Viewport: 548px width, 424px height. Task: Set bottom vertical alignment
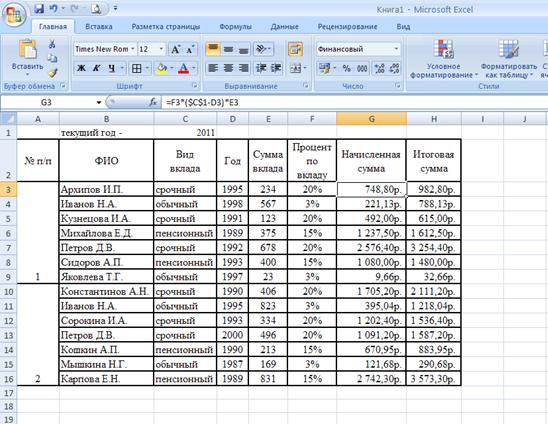click(243, 49)
